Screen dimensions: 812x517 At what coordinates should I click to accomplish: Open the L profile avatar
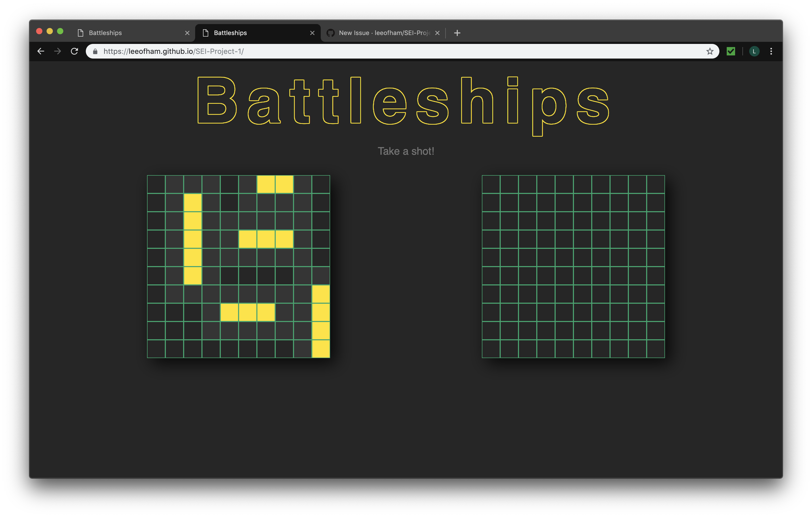754,51
